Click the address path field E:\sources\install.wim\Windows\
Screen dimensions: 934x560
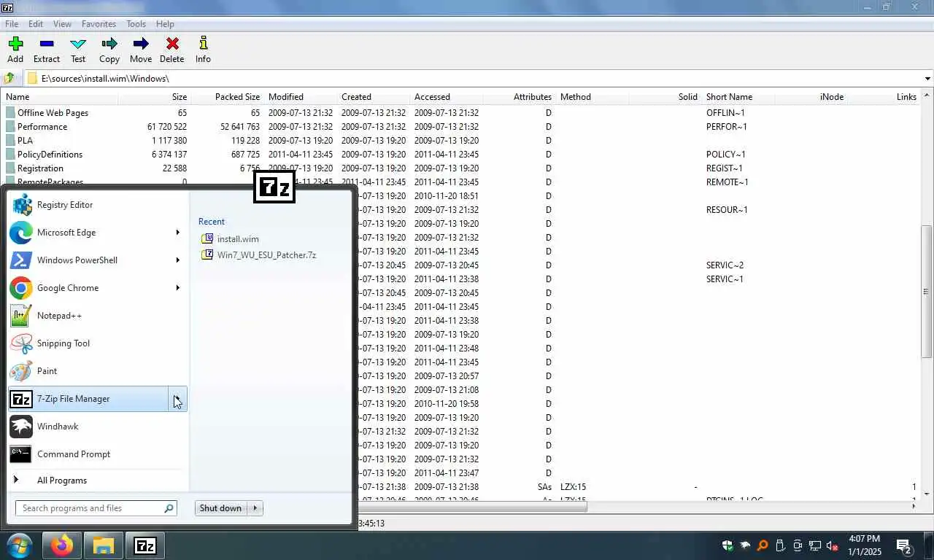pyautogui.click(x=474, y=78)
